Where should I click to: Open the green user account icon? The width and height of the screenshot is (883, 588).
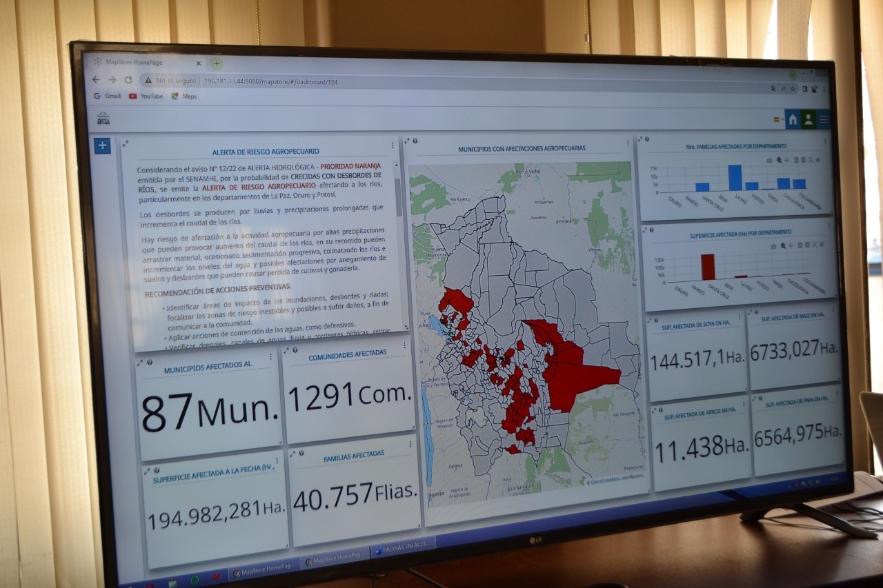[x=808, y=119]
